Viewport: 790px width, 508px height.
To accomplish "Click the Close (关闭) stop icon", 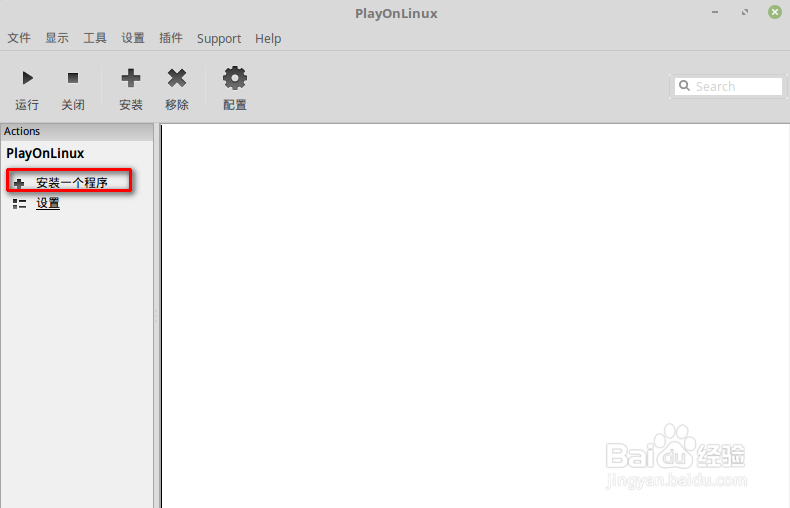I will click(x=73, y=78).
